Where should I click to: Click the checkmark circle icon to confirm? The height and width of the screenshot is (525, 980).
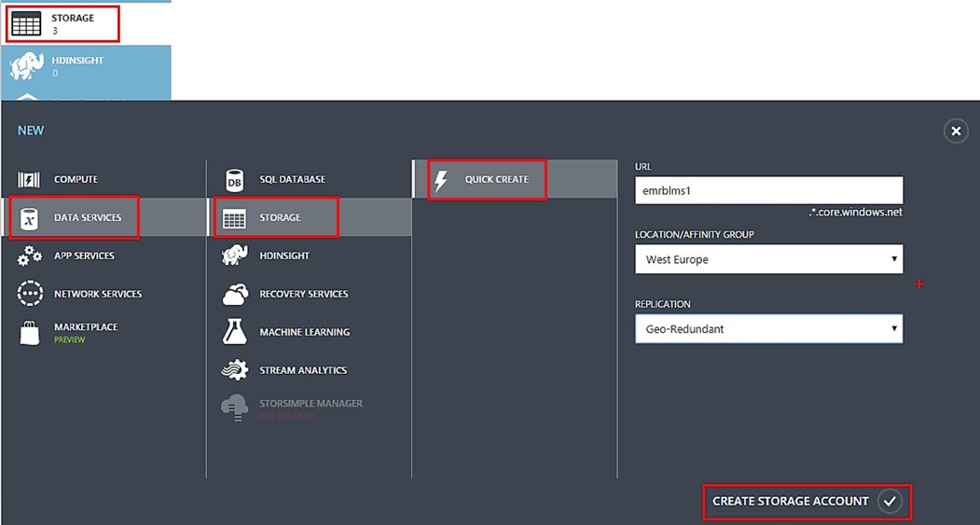pyautogui.click(x=890, y=502)
